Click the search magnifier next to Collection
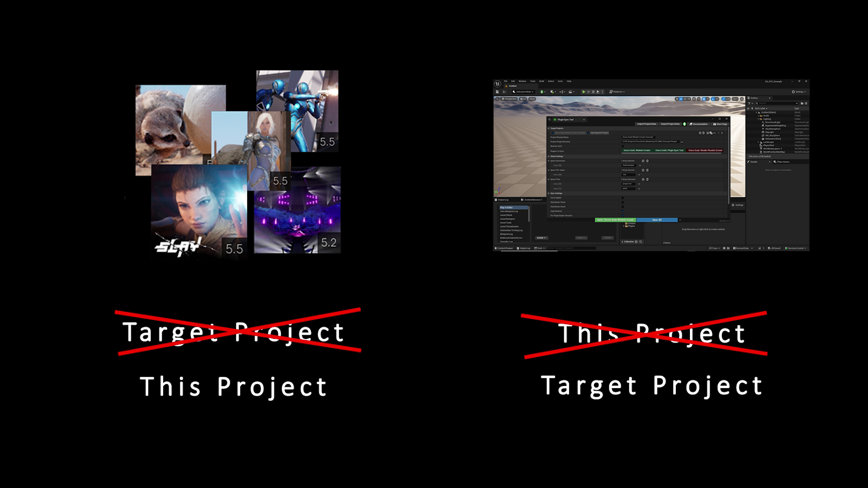Screen dimensions: 868x488 click(641, 242)
